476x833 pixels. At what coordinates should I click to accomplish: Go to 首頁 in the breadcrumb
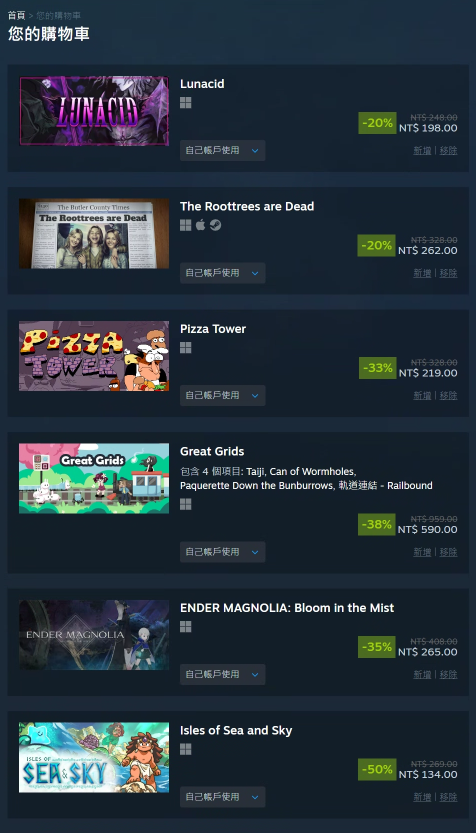[x=16, y=15]
